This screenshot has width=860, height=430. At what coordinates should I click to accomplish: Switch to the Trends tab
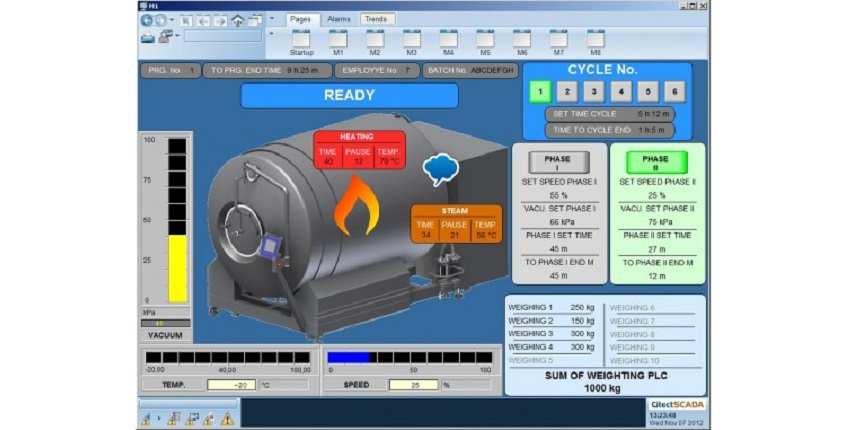pos(376,19)
